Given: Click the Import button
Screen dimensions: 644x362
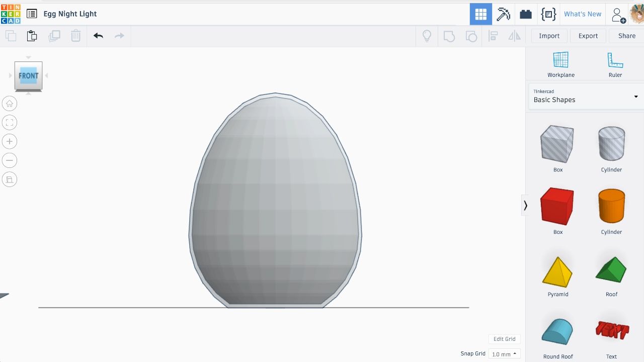Looking at the screenshot, I should (549, 36).
